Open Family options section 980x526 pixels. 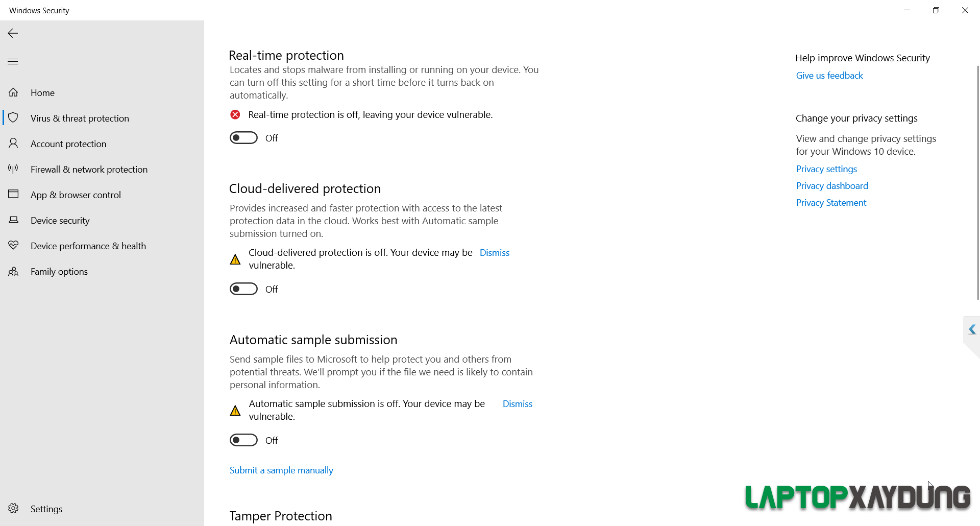coord(59,271)
